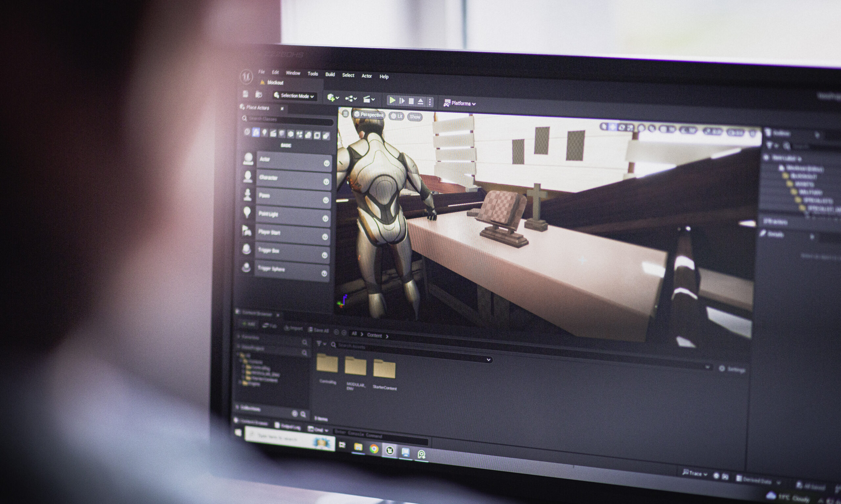Click the viewport hamburger options icon

pos(345,114)
